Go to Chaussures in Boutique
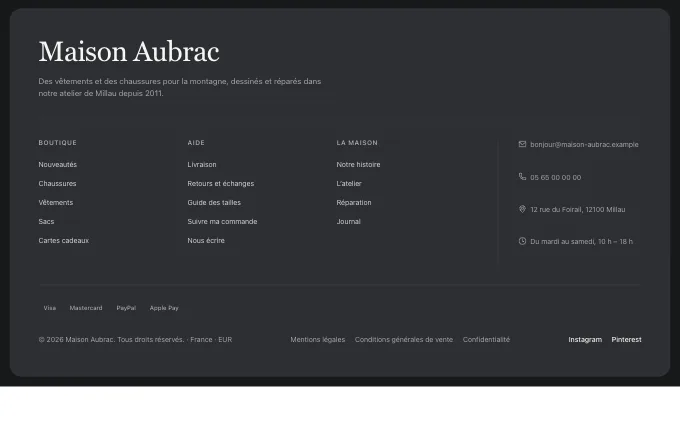680x425 pixels. (x=57, y=183)
